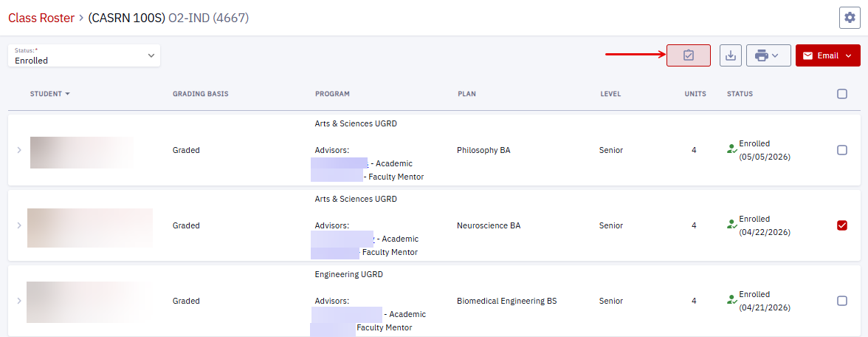Check the Biomedical Engineering BS student's checkbox
The image size is (868, 337).
tap(842, 301)
